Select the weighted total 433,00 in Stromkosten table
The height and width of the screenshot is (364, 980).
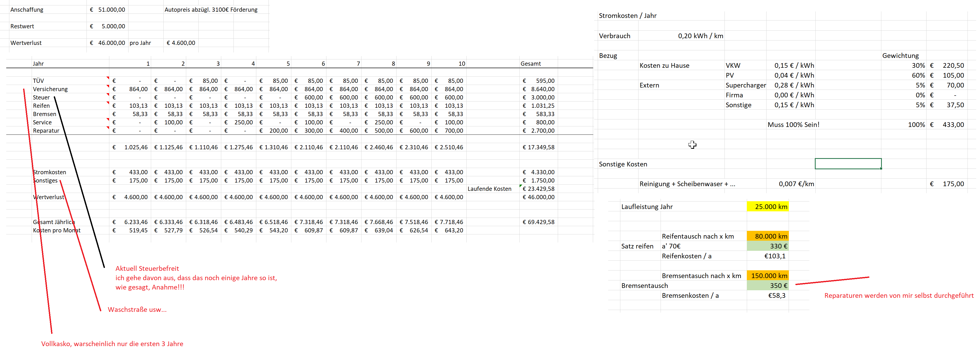(947, 125)
